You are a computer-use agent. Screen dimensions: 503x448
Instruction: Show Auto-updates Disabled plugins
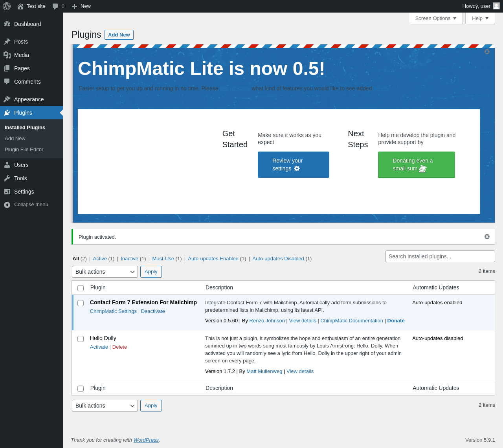coord(278,259)
